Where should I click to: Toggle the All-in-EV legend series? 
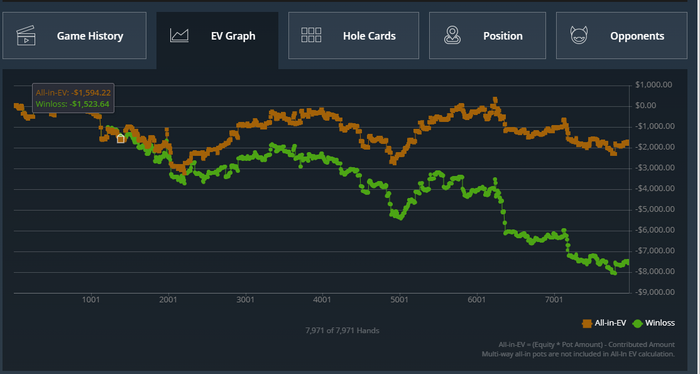coord(604,323)
